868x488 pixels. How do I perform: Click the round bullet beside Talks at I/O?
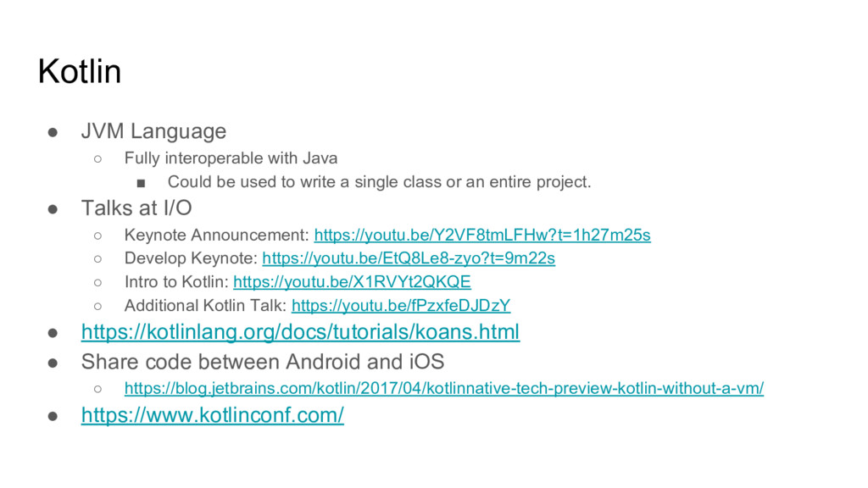click(53, 209)
